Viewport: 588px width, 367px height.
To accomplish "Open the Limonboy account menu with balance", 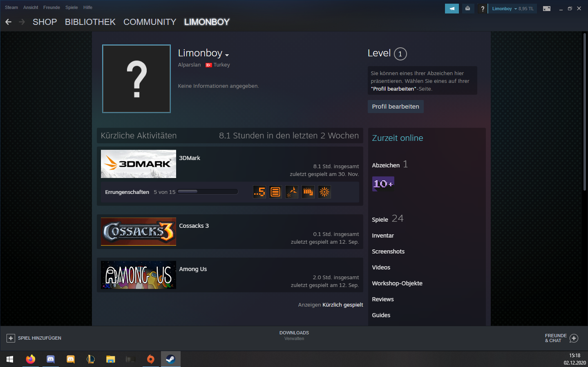I will pos(512,9).
